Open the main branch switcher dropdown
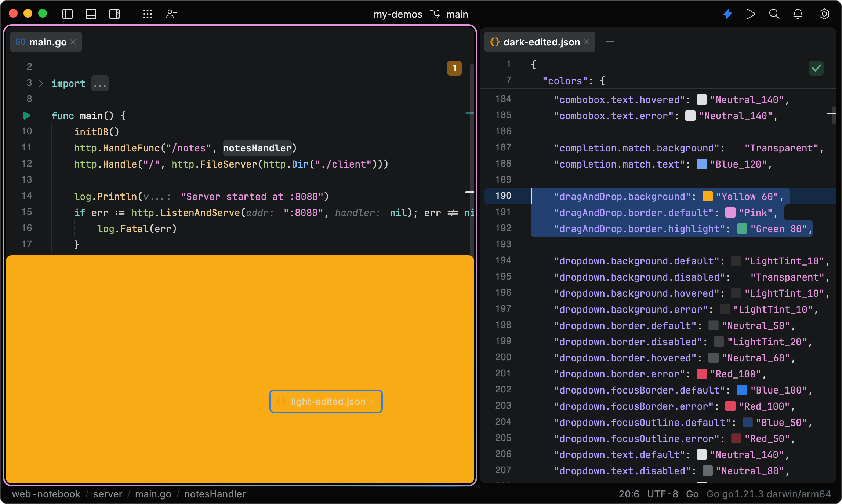The width and height of the screenshot is (842, 504). (457, 14)
